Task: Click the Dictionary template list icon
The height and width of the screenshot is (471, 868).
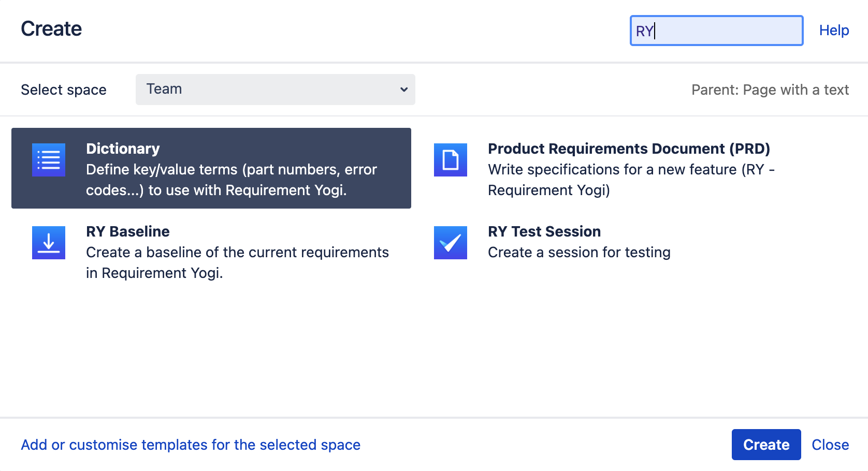Action: pos(49,160)
